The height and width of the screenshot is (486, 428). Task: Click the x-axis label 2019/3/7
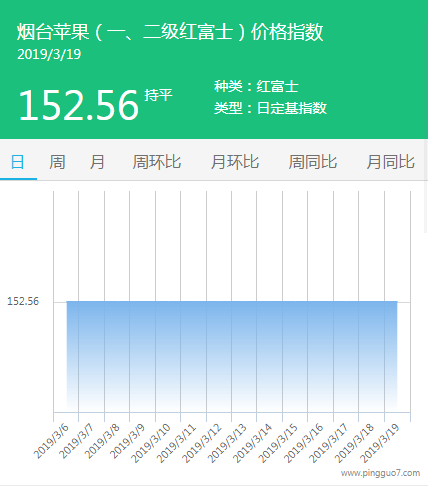click(77, 441)
